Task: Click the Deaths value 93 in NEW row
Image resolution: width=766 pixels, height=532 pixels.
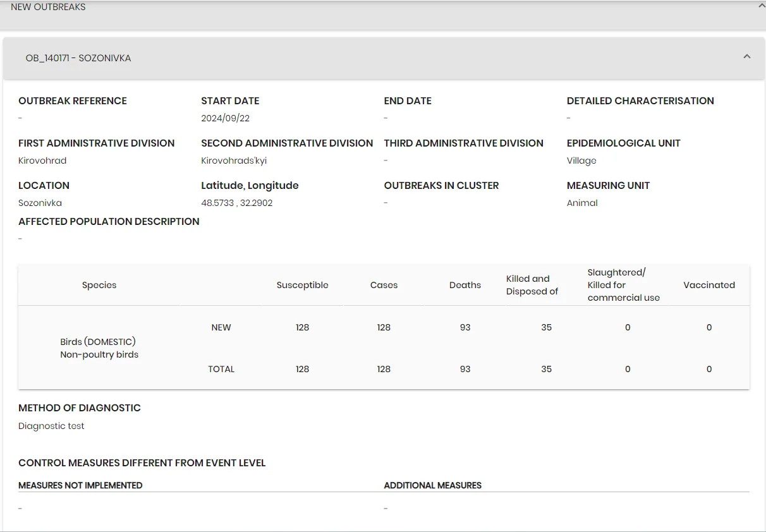Action: click(465, 327)
